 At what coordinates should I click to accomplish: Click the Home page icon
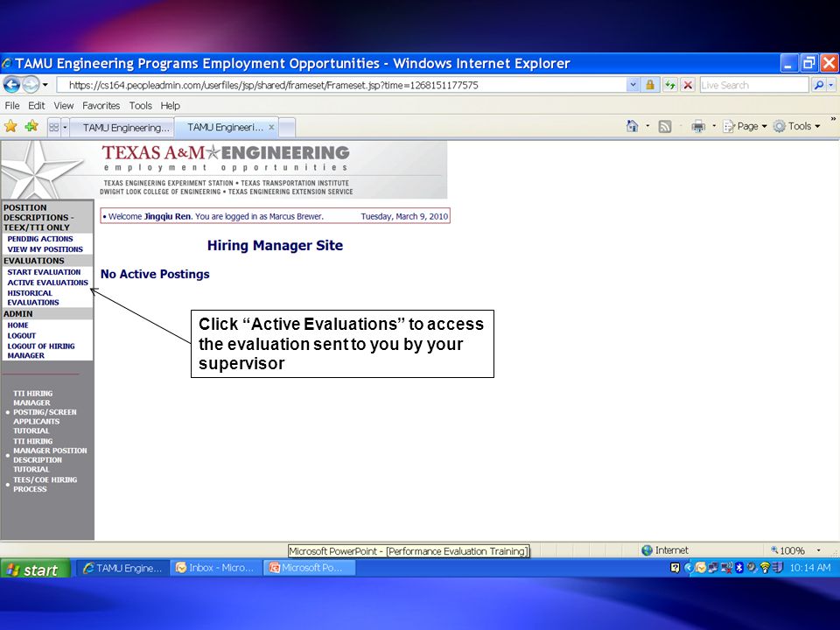point(632,126)
